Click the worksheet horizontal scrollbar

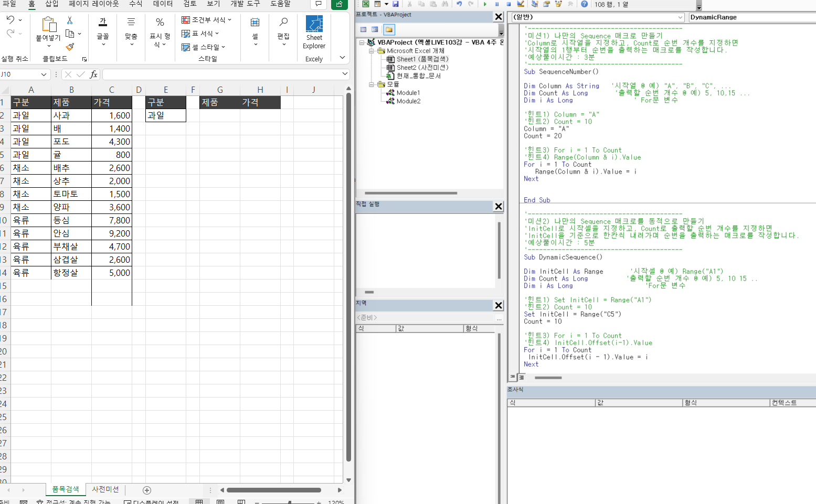(x=274, y=490)
